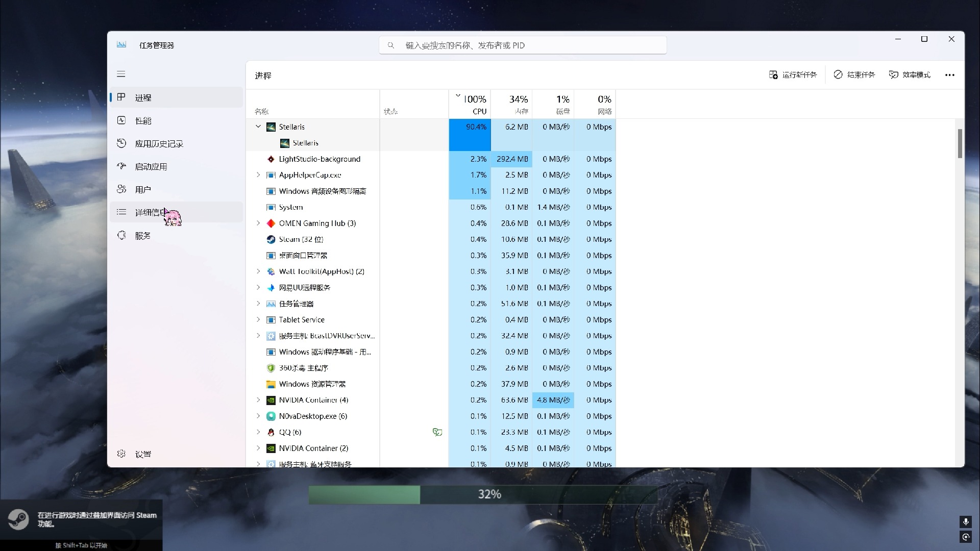The width and height of the screenshot is (980, 551).
Task: Click the more options ellipsis icon
Action: click(949, 75)
